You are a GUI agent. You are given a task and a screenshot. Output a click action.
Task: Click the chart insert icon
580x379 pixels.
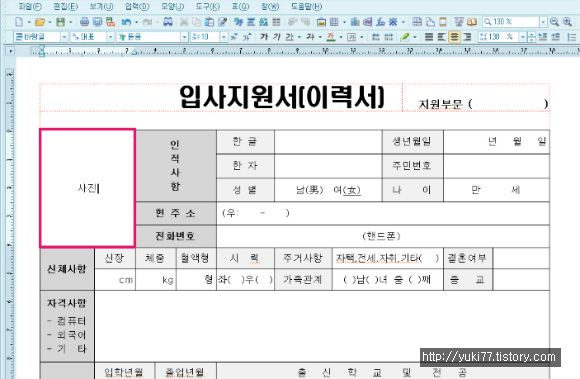click(x=355, y=22)
